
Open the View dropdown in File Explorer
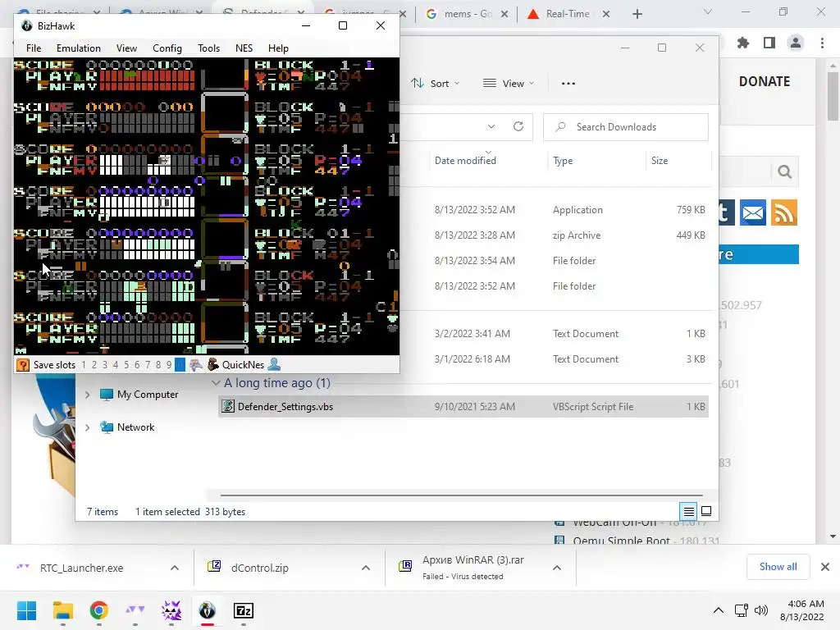coord(509,83)
